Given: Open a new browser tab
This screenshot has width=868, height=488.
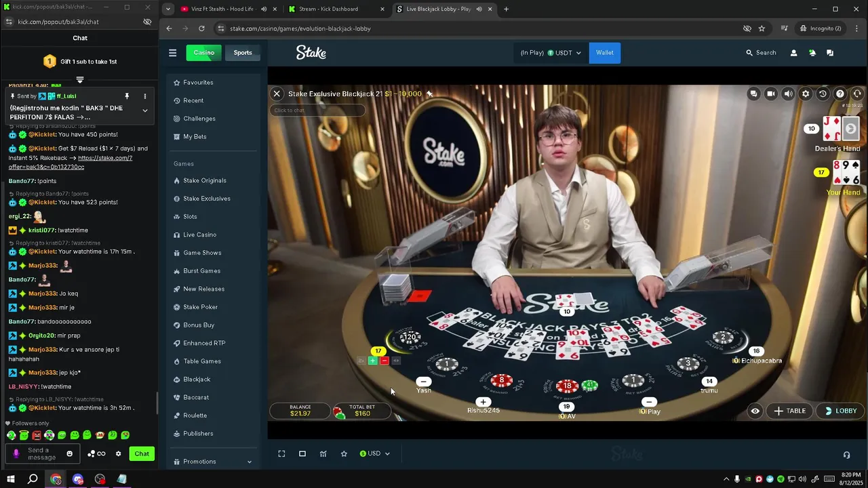Looking at the screenshot, I should pyautogui.click(x=506, y=9).
